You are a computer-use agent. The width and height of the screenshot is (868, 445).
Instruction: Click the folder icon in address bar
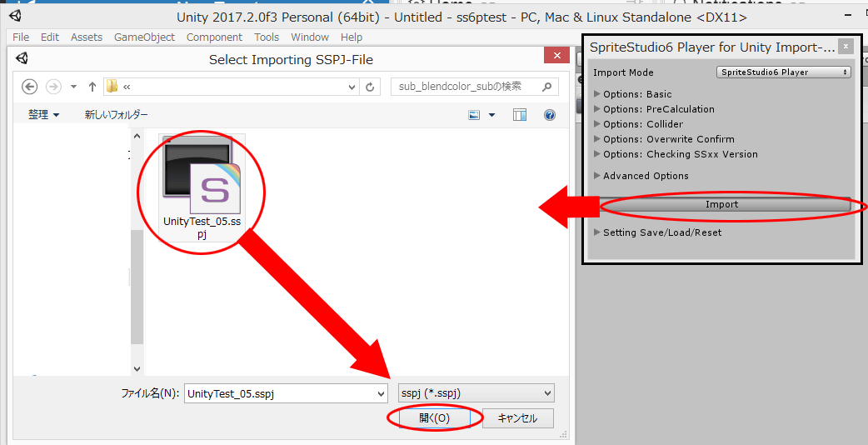click(x=112, y=87)
